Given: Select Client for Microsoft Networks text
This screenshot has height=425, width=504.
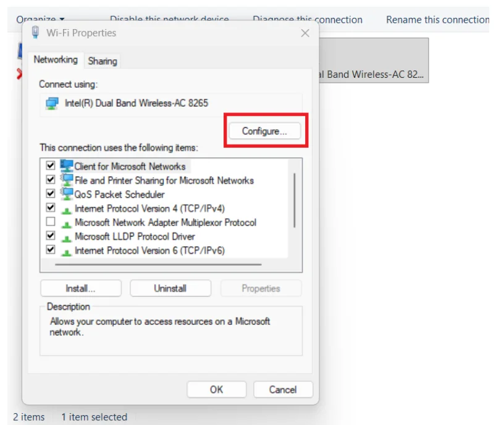Looking at the screenshot, I should click(130, 166).
